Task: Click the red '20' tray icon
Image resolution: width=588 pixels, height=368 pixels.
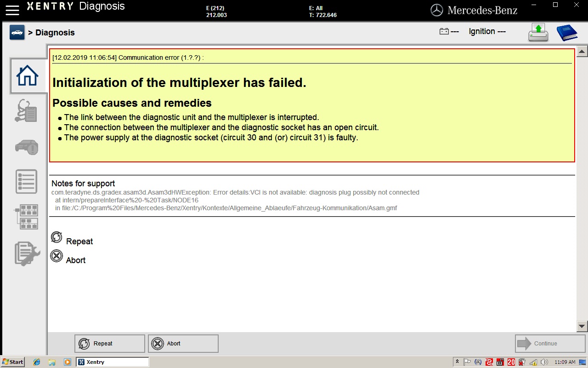Action: [x=511, y=362]
